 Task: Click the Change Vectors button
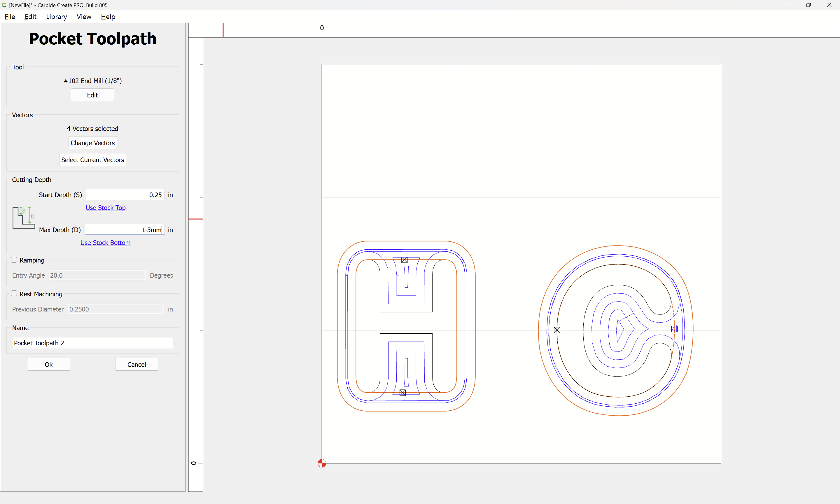93,143
